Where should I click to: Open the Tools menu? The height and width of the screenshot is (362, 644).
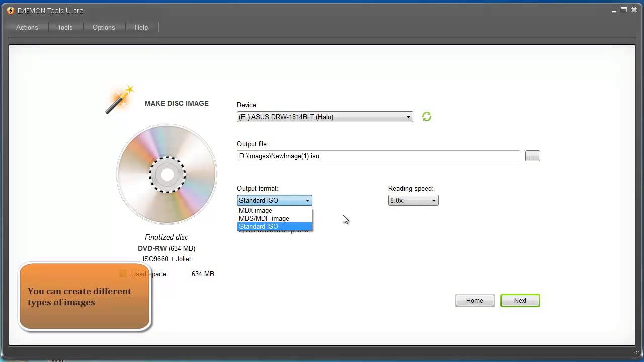pyautogui.click(x=65, y=27)
